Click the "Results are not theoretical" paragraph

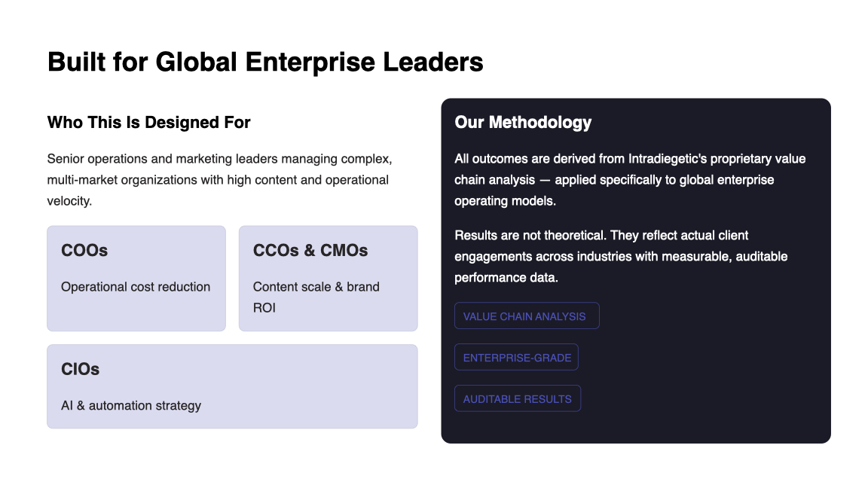coord(621,256)
